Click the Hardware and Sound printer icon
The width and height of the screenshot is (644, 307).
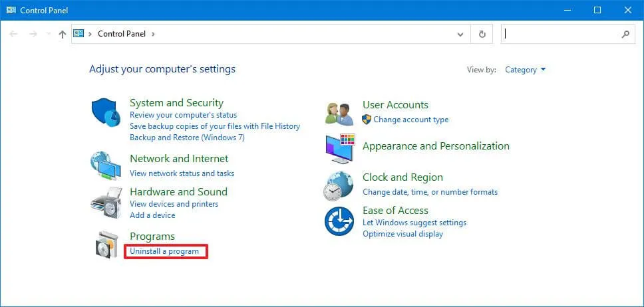click(105, 202)
